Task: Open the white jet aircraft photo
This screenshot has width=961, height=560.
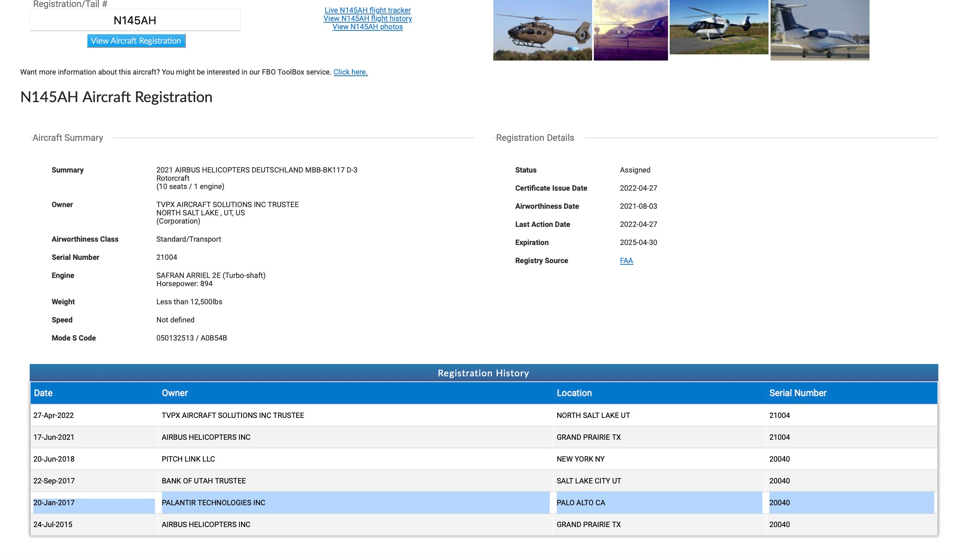Action: point(819,30)
